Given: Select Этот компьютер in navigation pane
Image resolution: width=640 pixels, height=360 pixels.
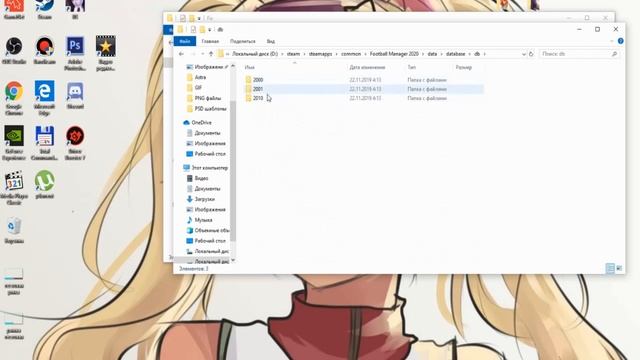Looking at the screenshot, I should [x=205, y=168].
